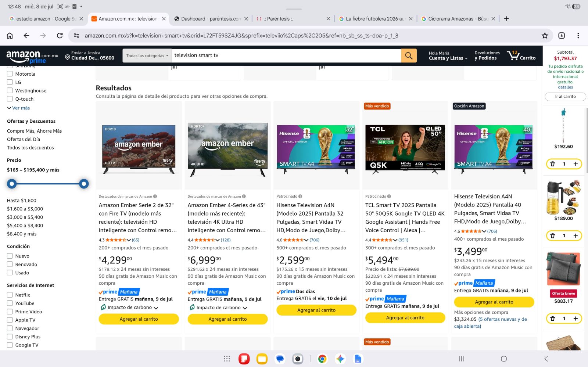This screenshot has width=588, height=367.
Task: Select the Nuevo condition checkbox
Action: coord(10,256)
